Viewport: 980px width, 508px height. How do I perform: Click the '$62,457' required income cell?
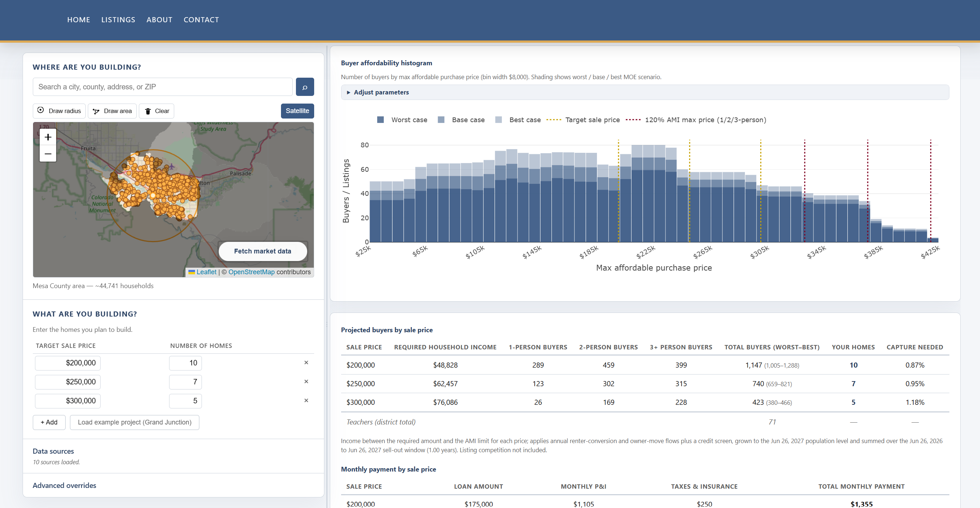(x=445, y=384)
